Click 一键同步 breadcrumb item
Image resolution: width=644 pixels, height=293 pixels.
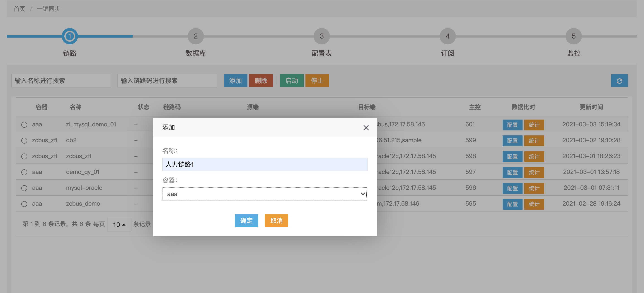coord(48,9)
